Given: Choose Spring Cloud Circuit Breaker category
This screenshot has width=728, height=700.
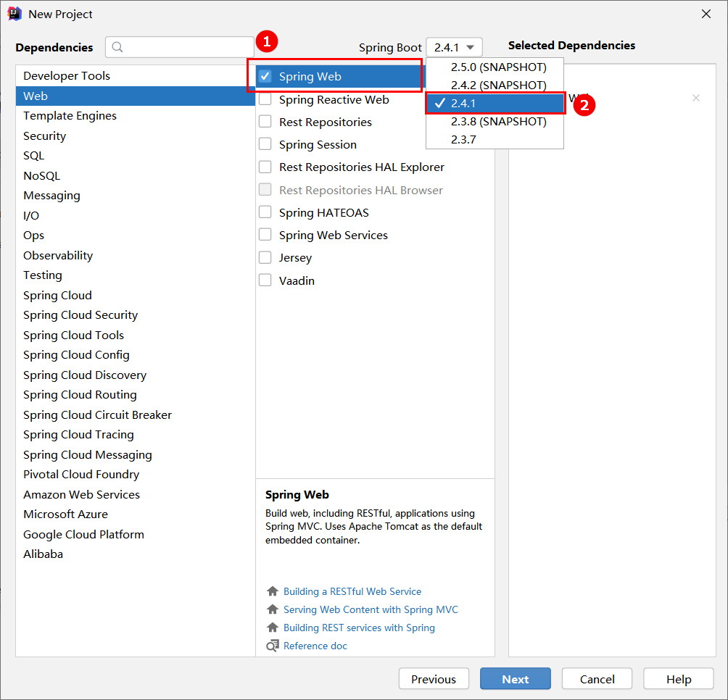Looking at the screenshot, I should pos(135,414).
